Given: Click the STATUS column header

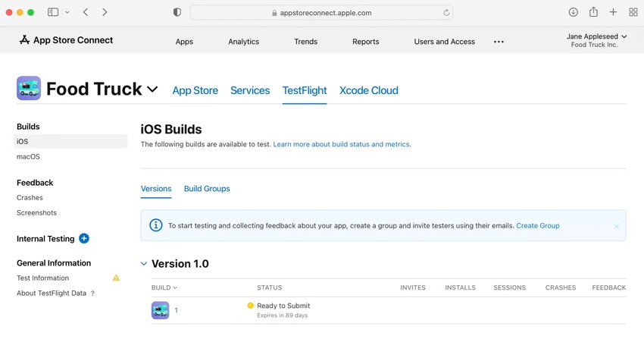Looking at the screenshot, I should point(270,287).
